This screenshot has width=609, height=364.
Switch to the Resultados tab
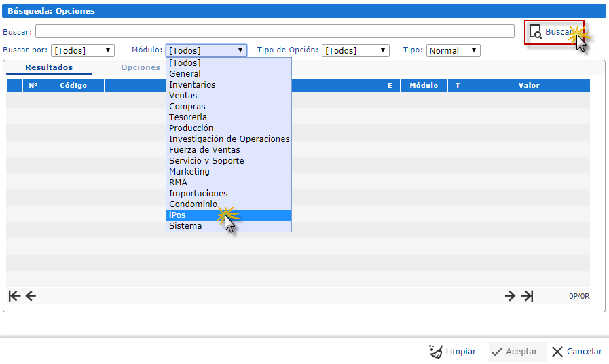(x=49, y=67)
